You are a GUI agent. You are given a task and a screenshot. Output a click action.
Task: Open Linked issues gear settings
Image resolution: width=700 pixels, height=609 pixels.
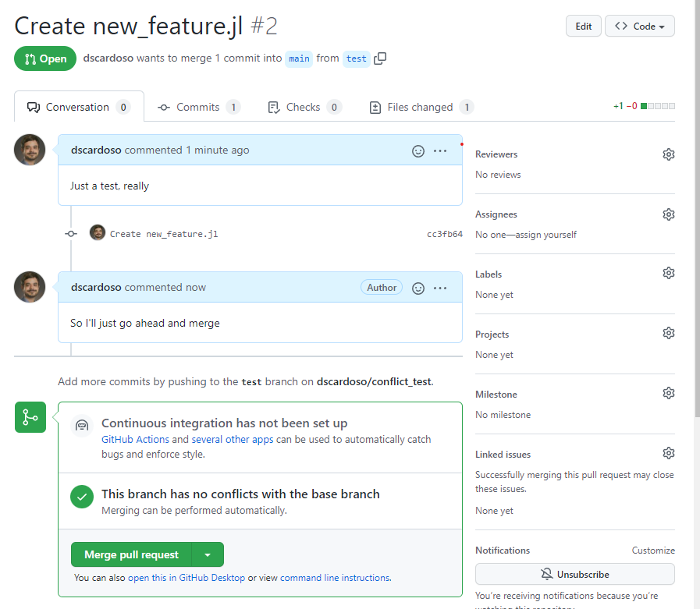pos(668,453)
